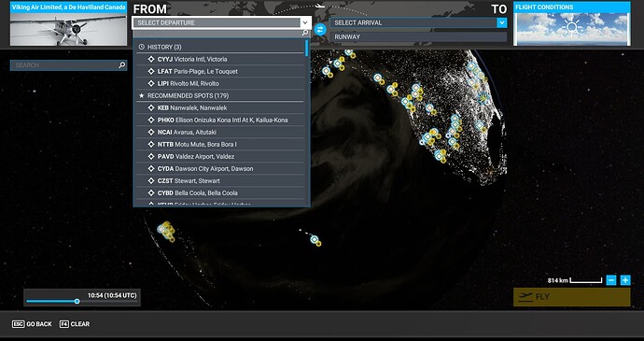The height and width of the screenshot is (341, 644).
Task: Pick CYDA Dawson City Airport, Dawson
Action: click(220, 169)
